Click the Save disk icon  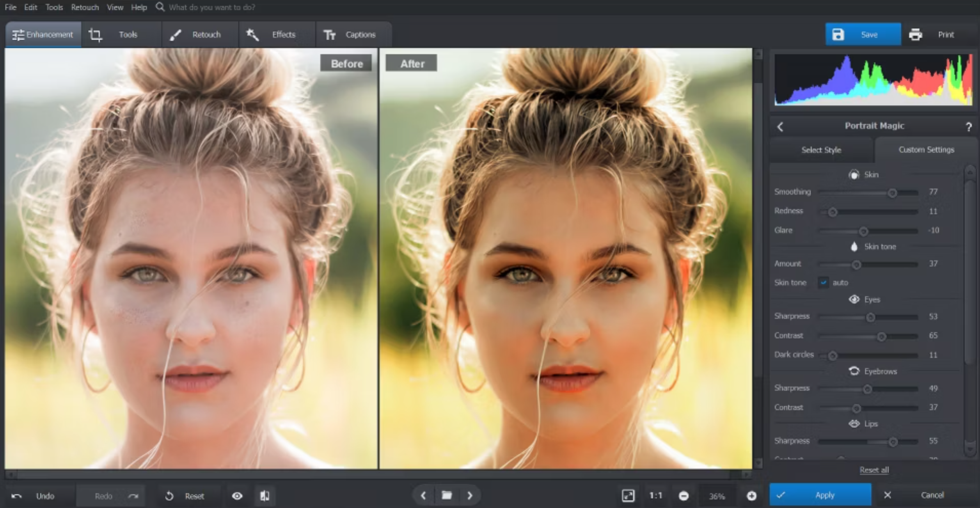[838, 34]
